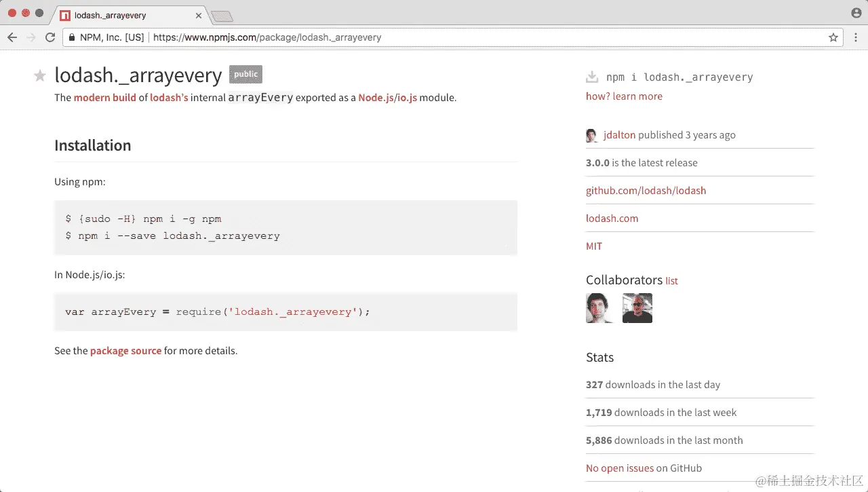Click 'how? learn more' link
868x492 pixels.
(624, 96)
